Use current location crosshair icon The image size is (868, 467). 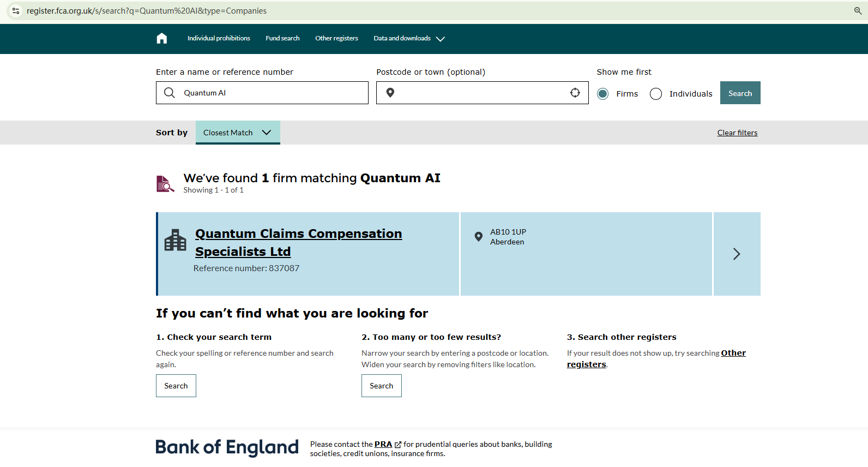pos(575,93)
